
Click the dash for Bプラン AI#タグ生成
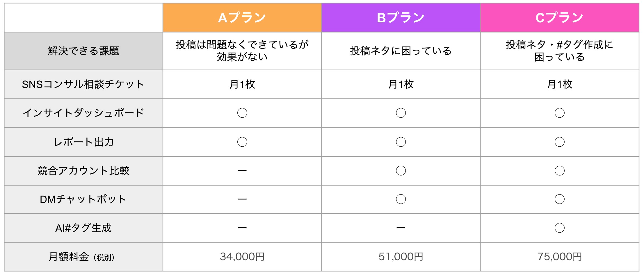401,228
